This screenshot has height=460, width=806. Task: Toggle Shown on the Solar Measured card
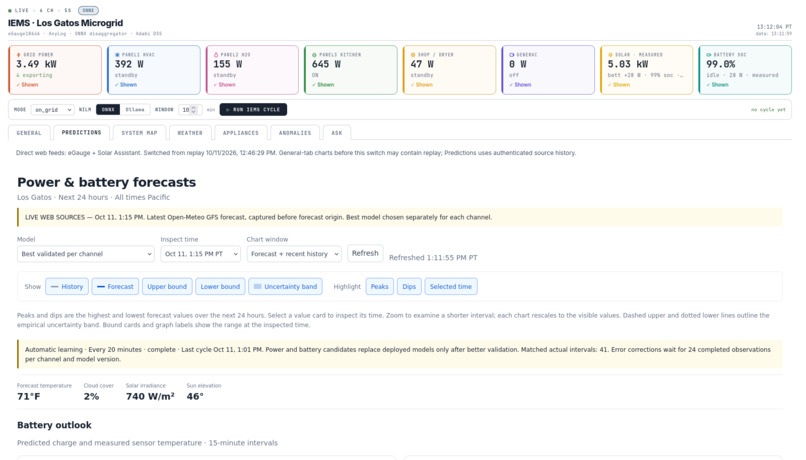[619, 85]
